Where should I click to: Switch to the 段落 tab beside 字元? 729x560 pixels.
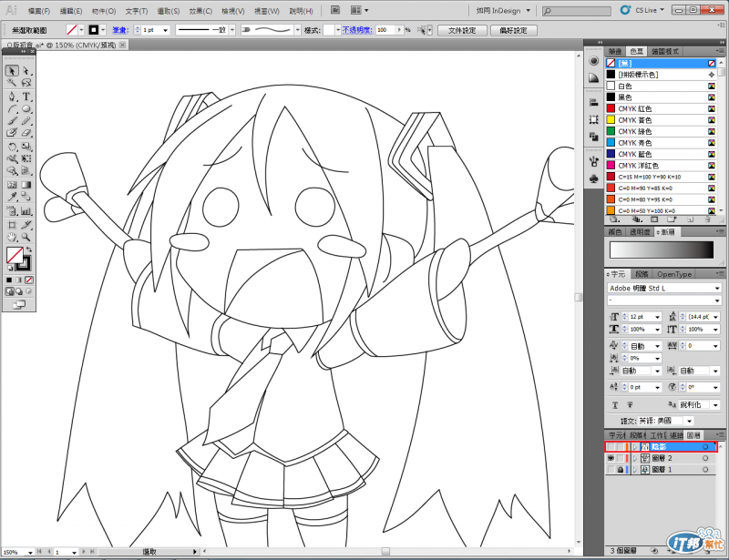(x=642, y=274)
